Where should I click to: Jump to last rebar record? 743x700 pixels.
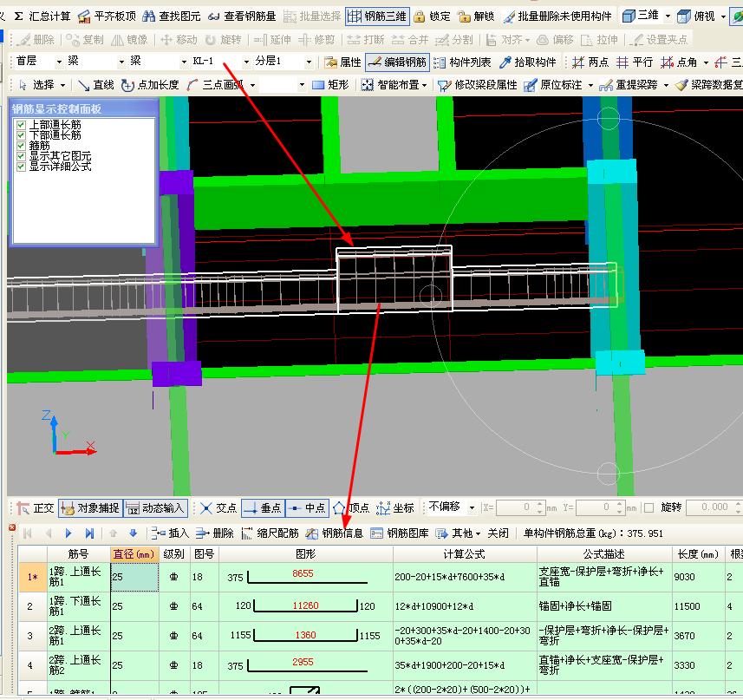point(89,533)
